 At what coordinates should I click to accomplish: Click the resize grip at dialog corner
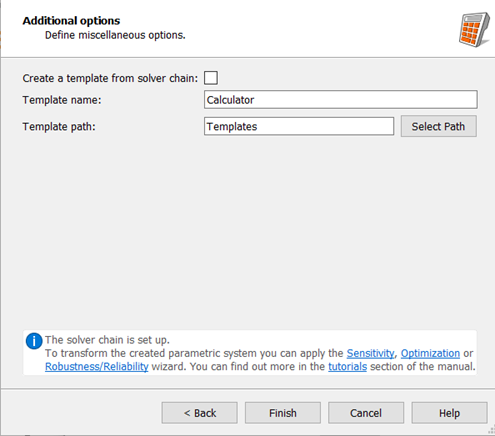tap(491, 430)
